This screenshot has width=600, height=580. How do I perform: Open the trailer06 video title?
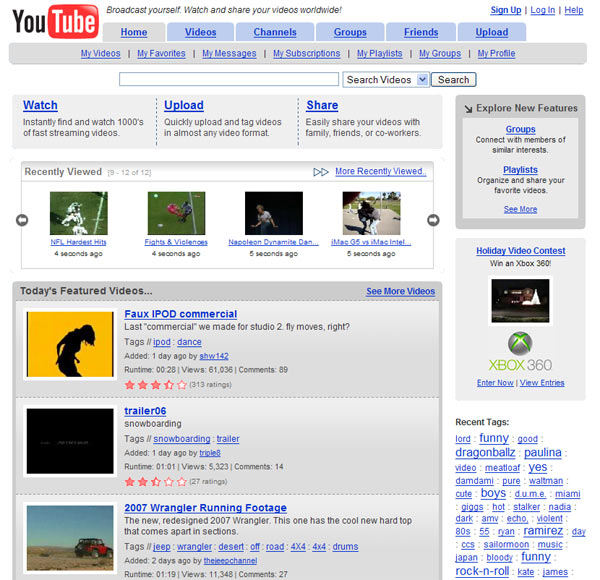click(x=145, y=411)
